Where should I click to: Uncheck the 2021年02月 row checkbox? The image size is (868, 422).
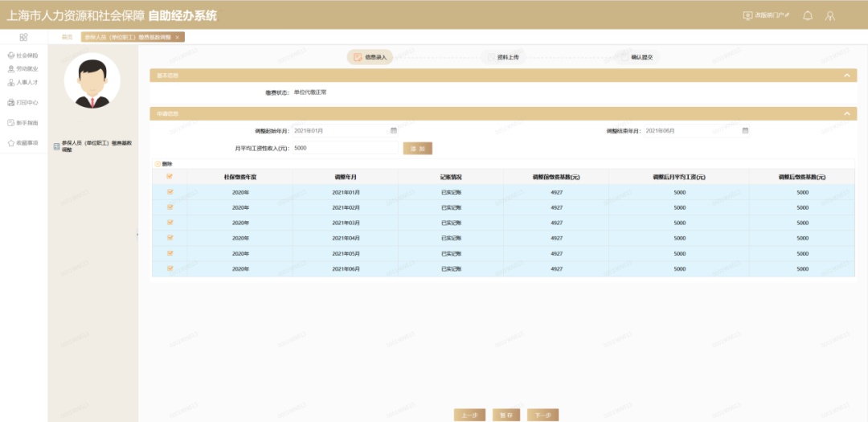click(170, 207)
